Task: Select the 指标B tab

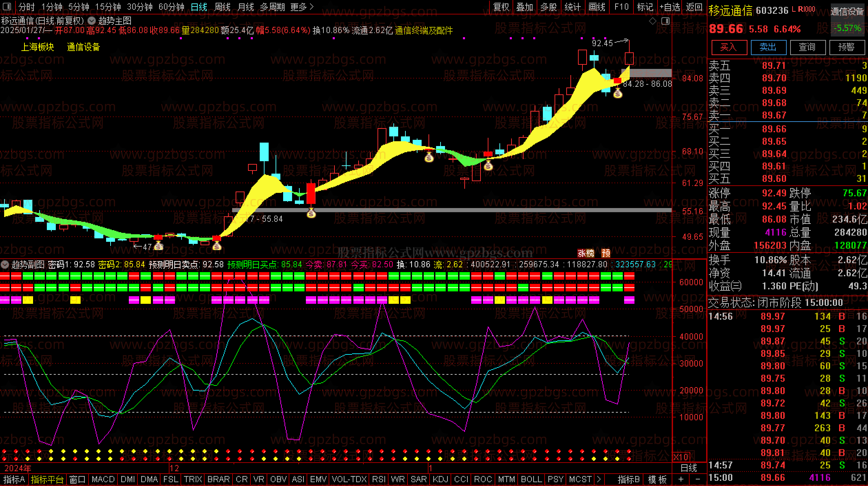Action: click(629, 479)
